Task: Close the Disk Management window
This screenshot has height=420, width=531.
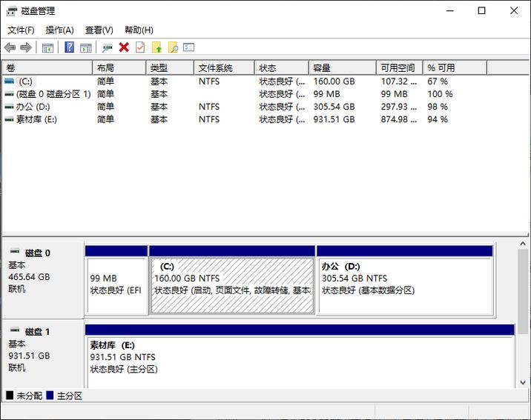Action: 514,11
